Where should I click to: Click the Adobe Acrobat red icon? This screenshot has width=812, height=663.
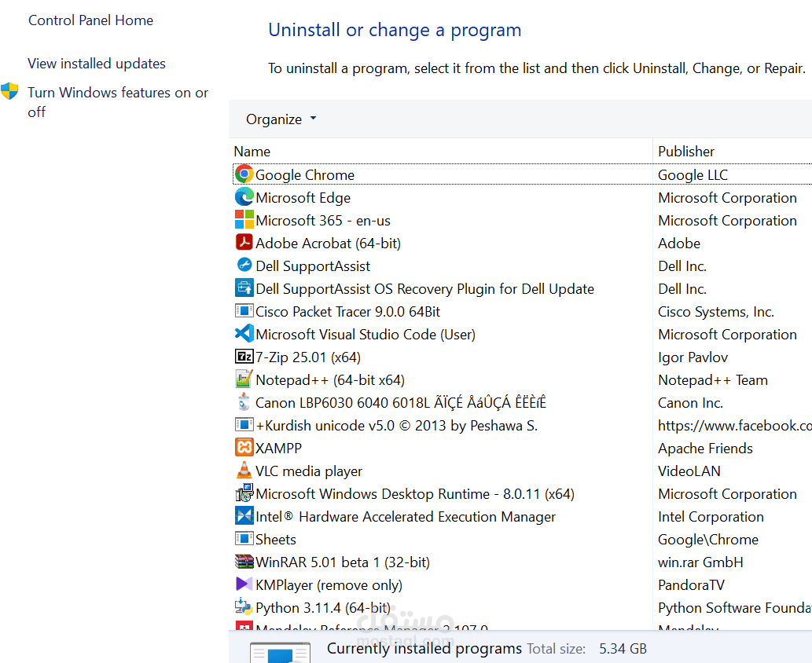point(244,242)
